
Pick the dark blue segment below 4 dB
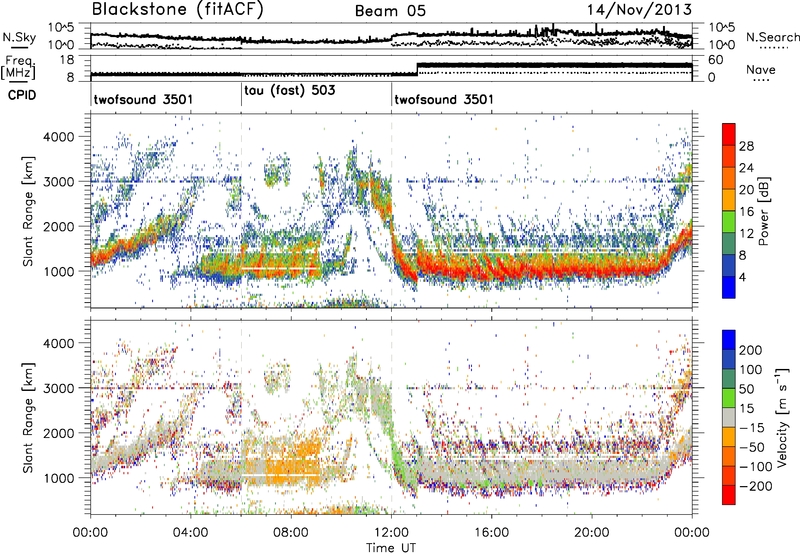coord(729,287)
